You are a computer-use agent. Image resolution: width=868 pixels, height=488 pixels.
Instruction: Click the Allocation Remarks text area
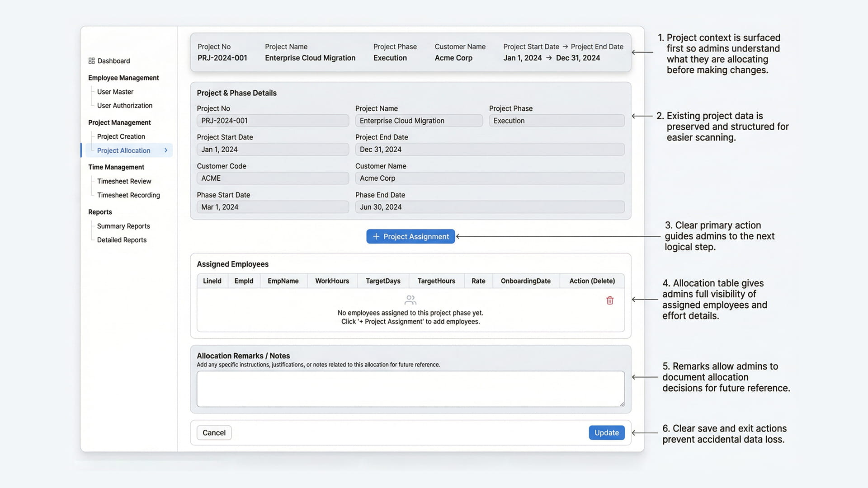pos(410,389)
